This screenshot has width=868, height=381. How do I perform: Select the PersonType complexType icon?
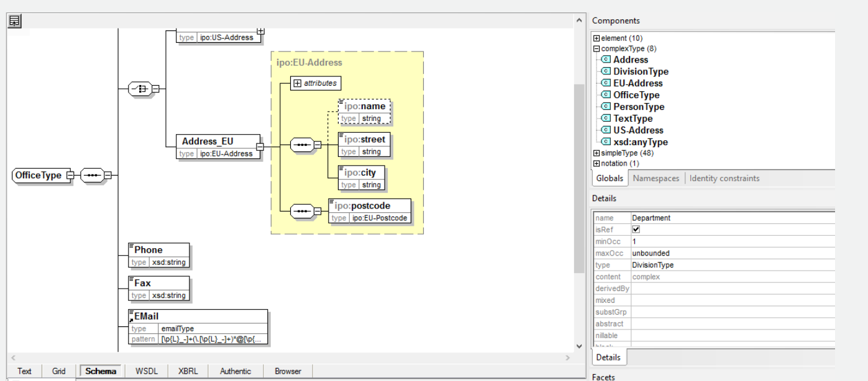tap(606, 107)
